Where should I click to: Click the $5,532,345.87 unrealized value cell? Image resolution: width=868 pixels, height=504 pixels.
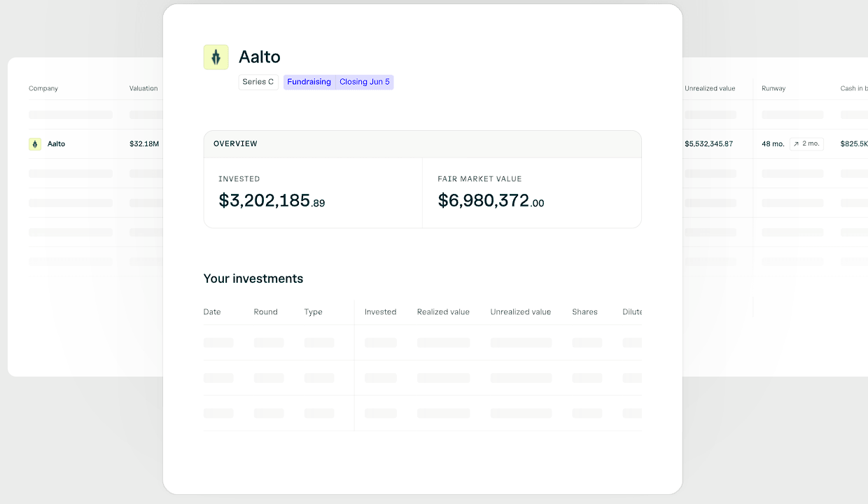(x=709, y=144)
